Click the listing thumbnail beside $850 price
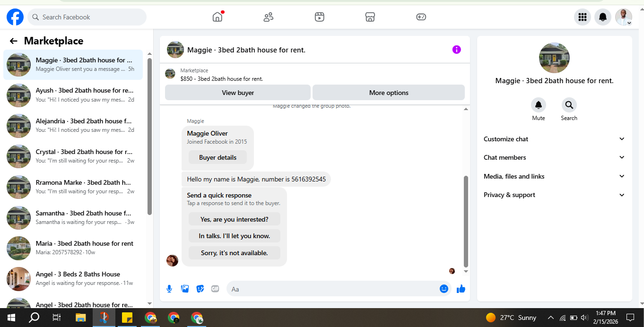This screenshot has height=327, width=644. [170, 74]
